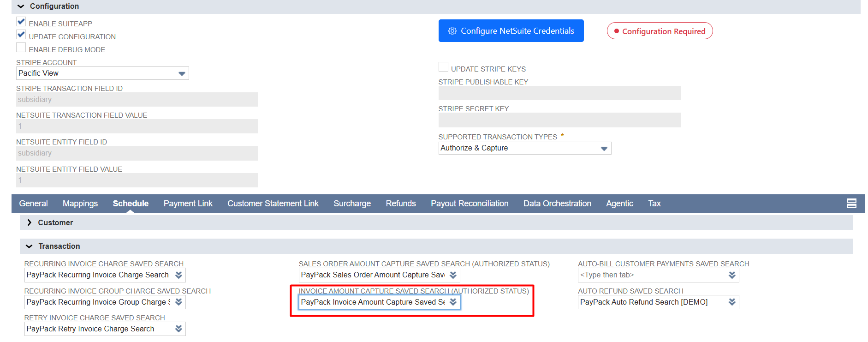Uncheck Update Configuration checkbox

click(21, 35)
